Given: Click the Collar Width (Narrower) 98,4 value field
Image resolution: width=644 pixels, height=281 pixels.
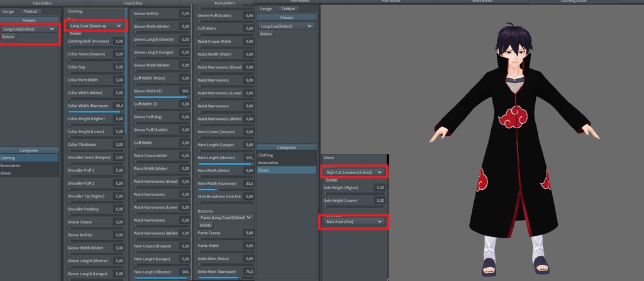Looking at the screenshot, I should tap(118, 106).
